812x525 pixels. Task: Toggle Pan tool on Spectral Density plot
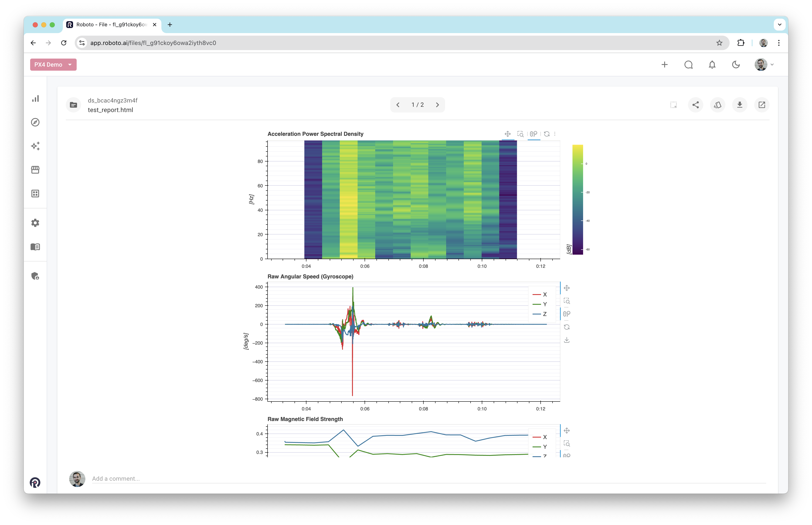coord(508,134)
